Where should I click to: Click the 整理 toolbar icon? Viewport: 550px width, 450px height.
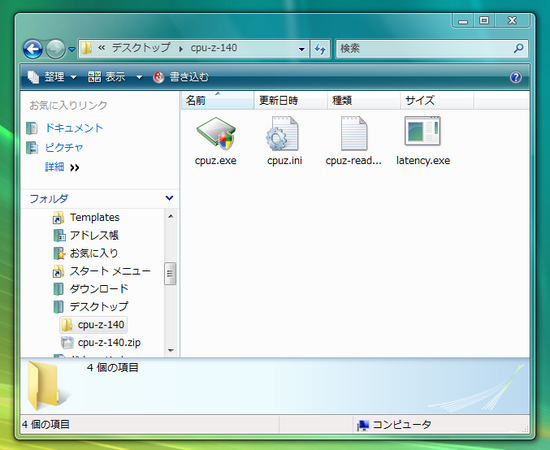coord(33,77)
